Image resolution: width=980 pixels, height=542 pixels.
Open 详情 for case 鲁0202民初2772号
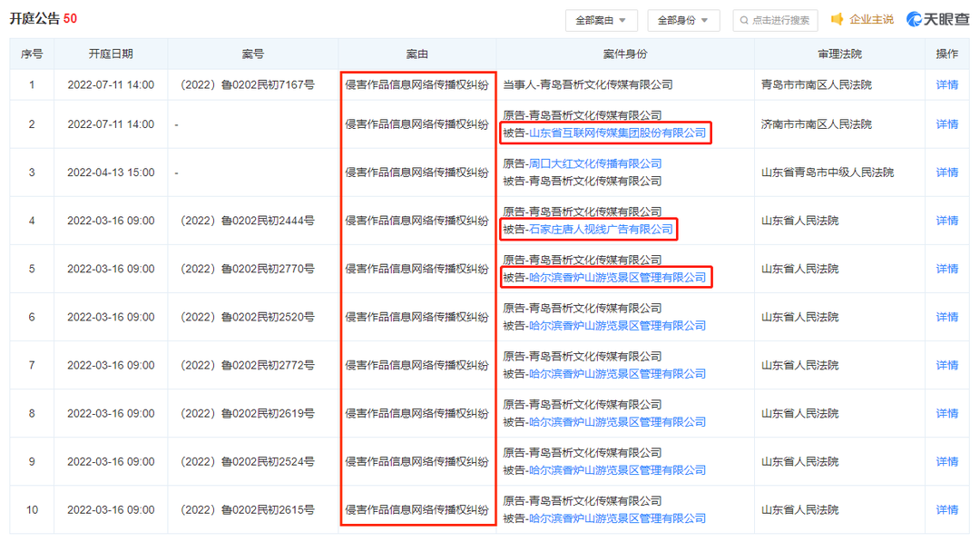click(x=946, y=365)
